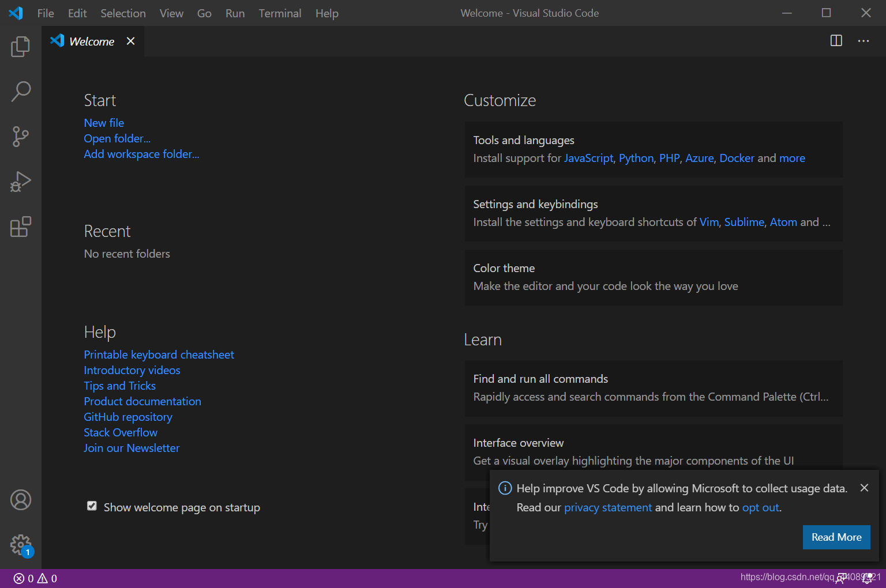Open the privacy statement link
886x588 pixels.
[x=608, y=507]
